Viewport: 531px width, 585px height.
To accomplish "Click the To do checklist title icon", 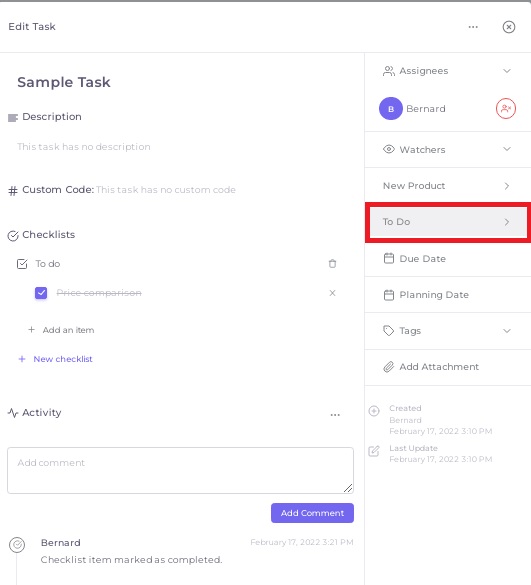I will pyautogui.click(x=22, y=264).
